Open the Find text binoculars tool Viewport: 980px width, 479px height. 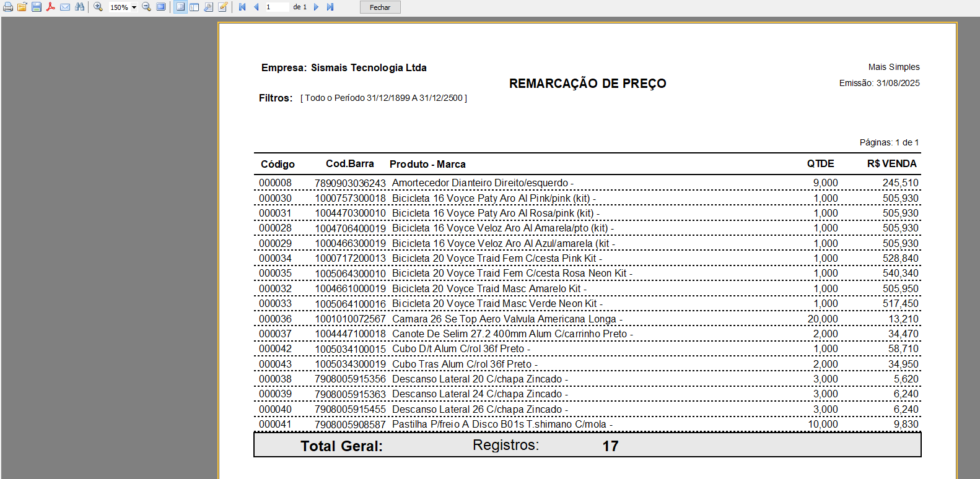coord(79,7)
